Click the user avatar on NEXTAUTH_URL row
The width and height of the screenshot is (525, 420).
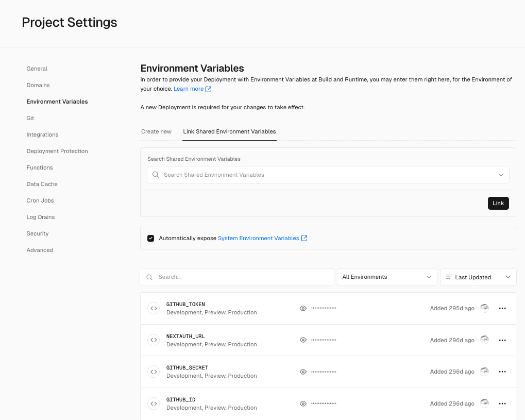(484, 340)
